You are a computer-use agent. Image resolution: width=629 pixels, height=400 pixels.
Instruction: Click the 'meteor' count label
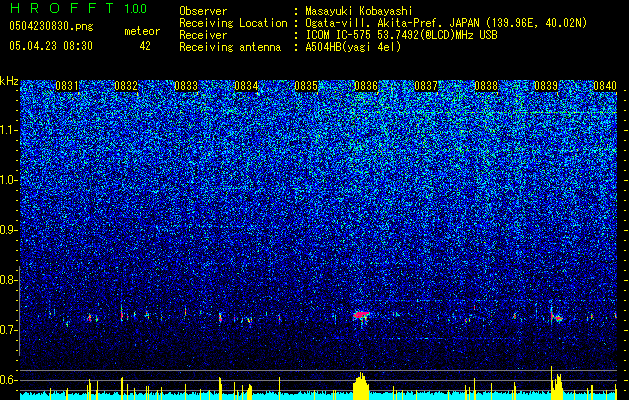(142, 31)
